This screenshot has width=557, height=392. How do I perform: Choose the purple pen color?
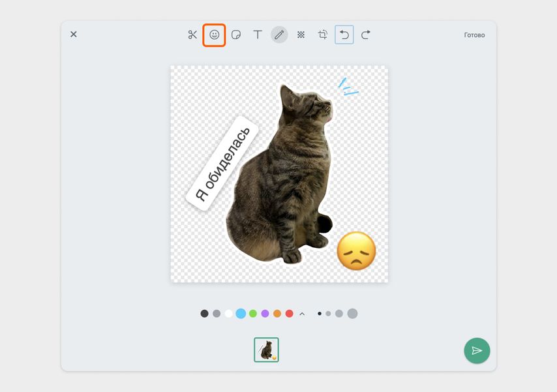point(265,314)
